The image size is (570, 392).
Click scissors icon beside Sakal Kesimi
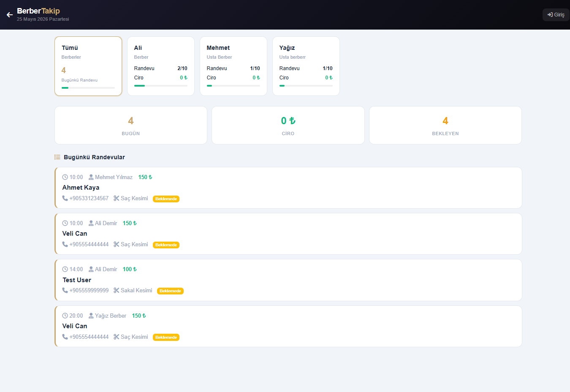(x=116, y=290)
